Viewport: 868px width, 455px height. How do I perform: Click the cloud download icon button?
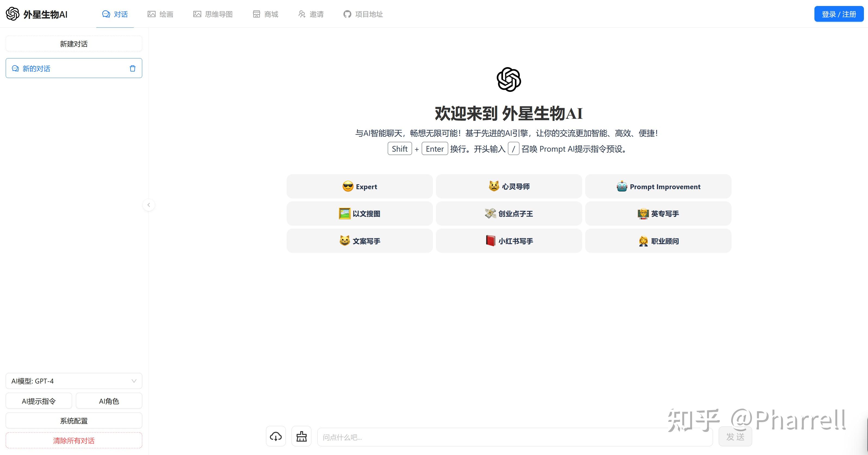click(276, 437)
